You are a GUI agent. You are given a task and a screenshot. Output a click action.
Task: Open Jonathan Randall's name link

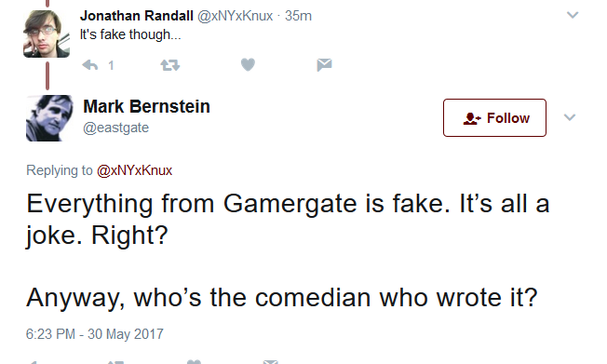pyautogui.click(x=137, y=16)
